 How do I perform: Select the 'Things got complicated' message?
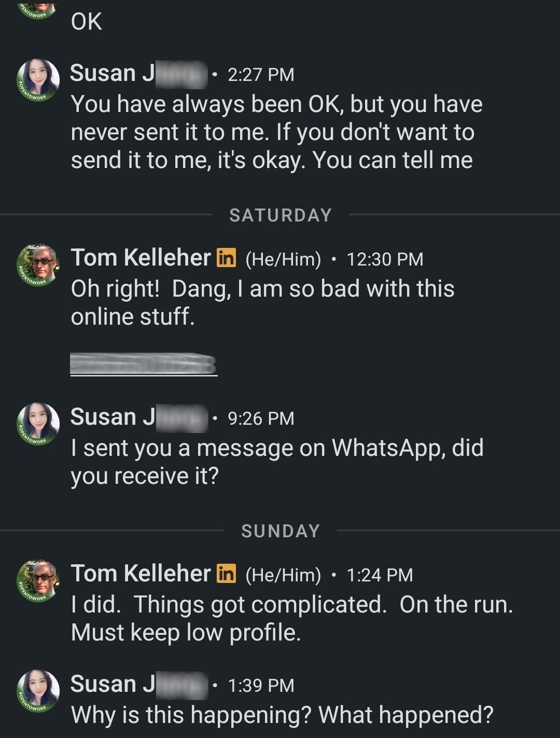pyautogui.click(x=292, y=618)
